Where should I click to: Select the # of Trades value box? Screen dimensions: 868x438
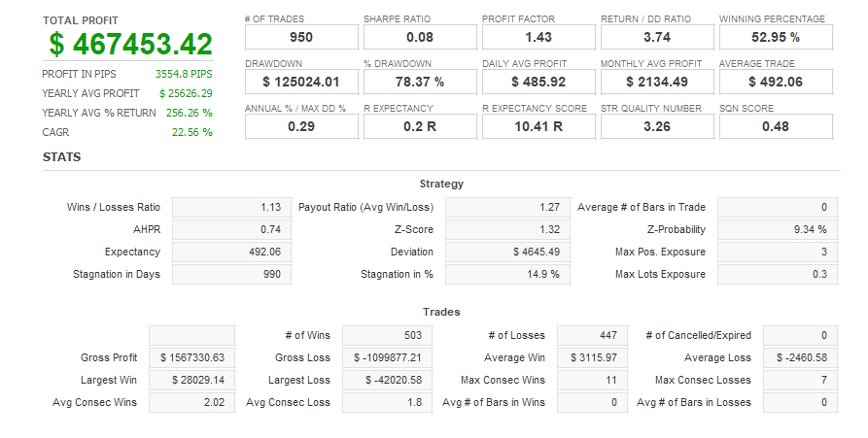coord(301,38)
